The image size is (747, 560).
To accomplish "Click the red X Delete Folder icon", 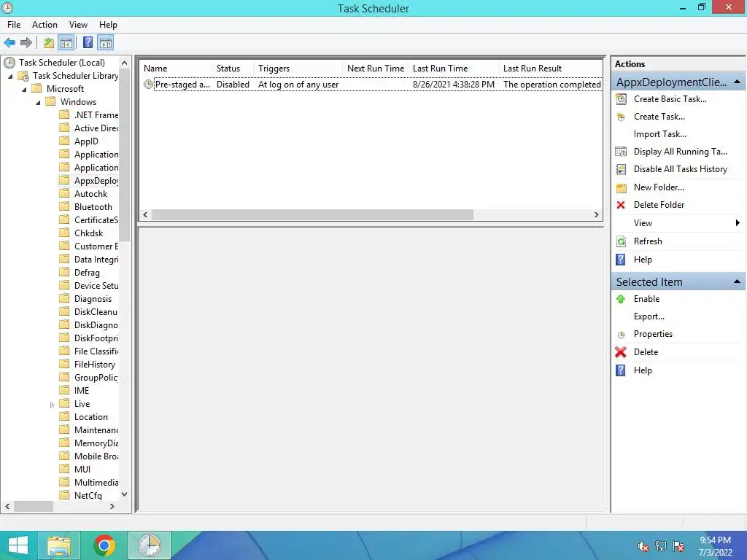I will pos(621,205).
